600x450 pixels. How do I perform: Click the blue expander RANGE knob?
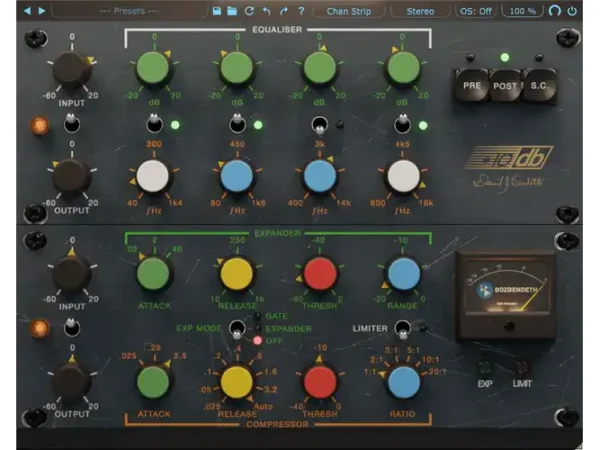403,274
